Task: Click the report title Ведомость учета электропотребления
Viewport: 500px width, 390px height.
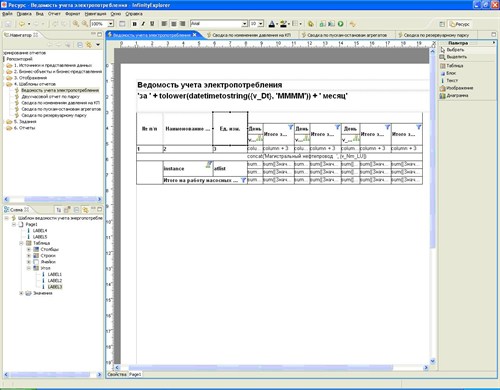Action: click(x=210, y=85)
